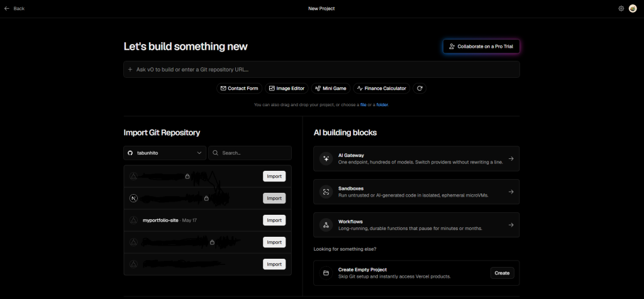Click the Create Empty Project folder icon
This screenshot has height=299, width=644.
pyautogui.click(x=326, y=273)
